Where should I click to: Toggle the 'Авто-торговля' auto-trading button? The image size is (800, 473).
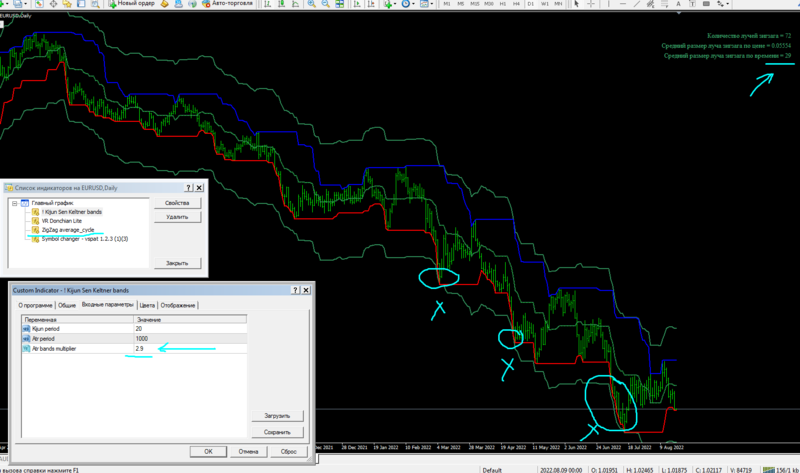(x=229, y=4)
